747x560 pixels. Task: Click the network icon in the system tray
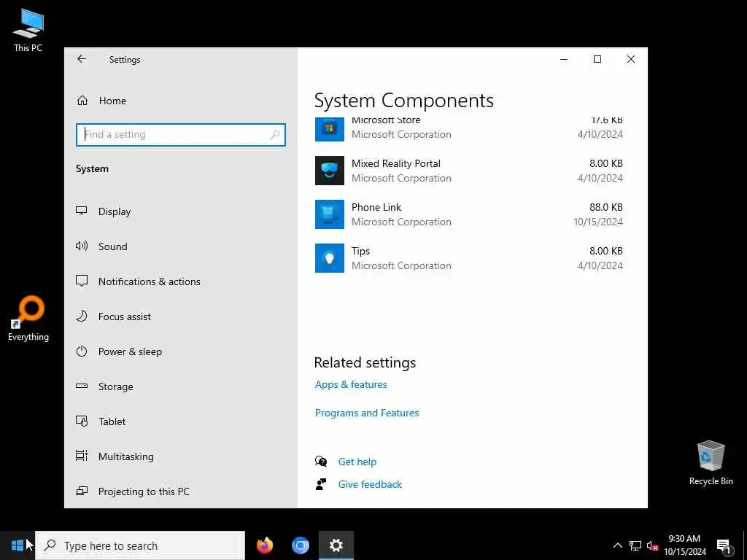pyautogui.click(x=635, y=545)
